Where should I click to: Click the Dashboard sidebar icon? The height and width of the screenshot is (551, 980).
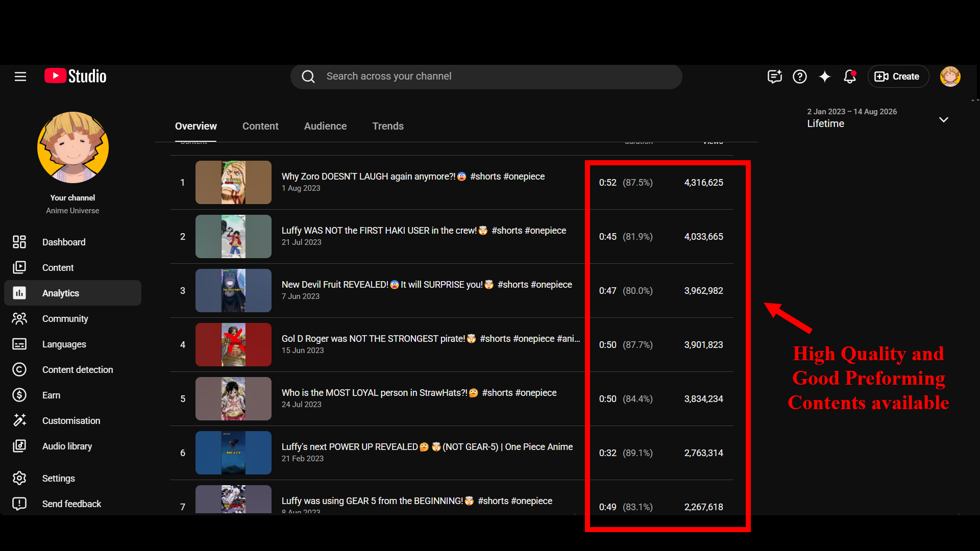pos(19,242)
